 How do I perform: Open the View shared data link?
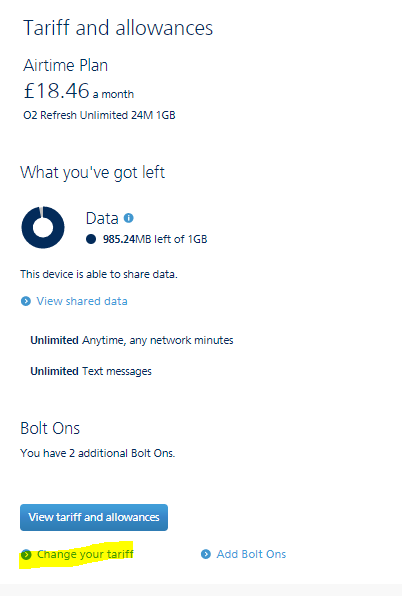(82, 301)
